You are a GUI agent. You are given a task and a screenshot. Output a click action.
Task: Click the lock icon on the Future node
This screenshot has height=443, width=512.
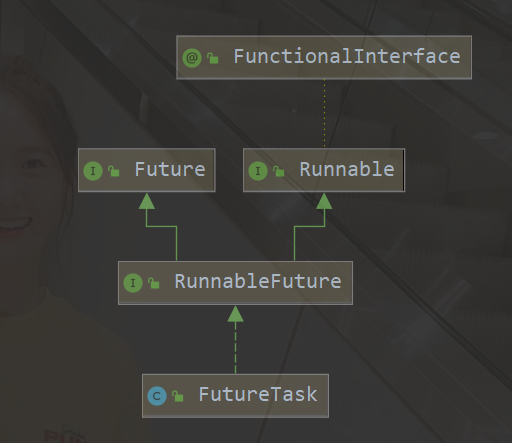[114, 171]
